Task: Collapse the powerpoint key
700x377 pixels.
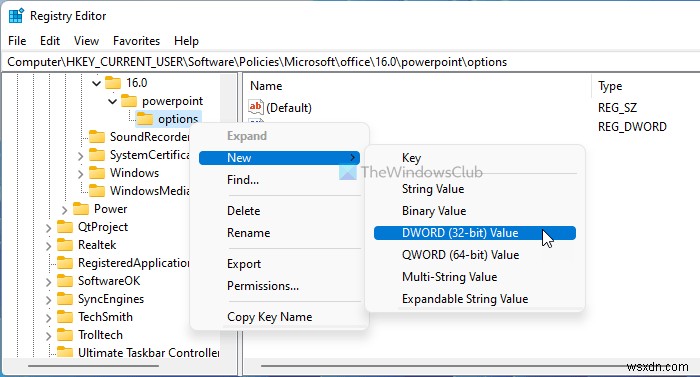Action: (x=112, y=101)
